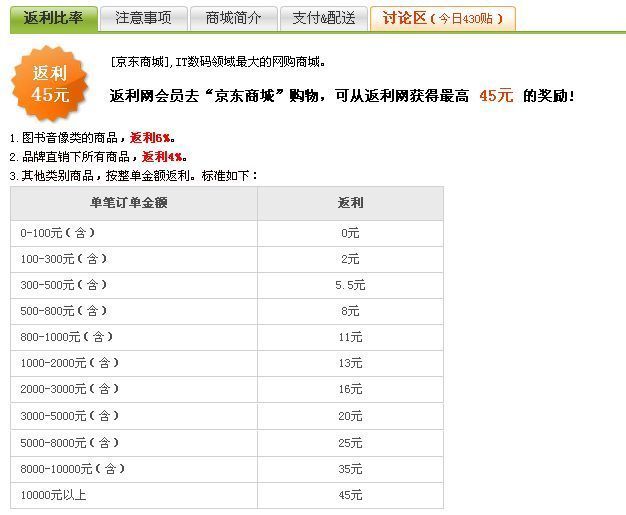Click the orange 45元 in the headline
Screen dimensions: 626x515
[496, 96]
